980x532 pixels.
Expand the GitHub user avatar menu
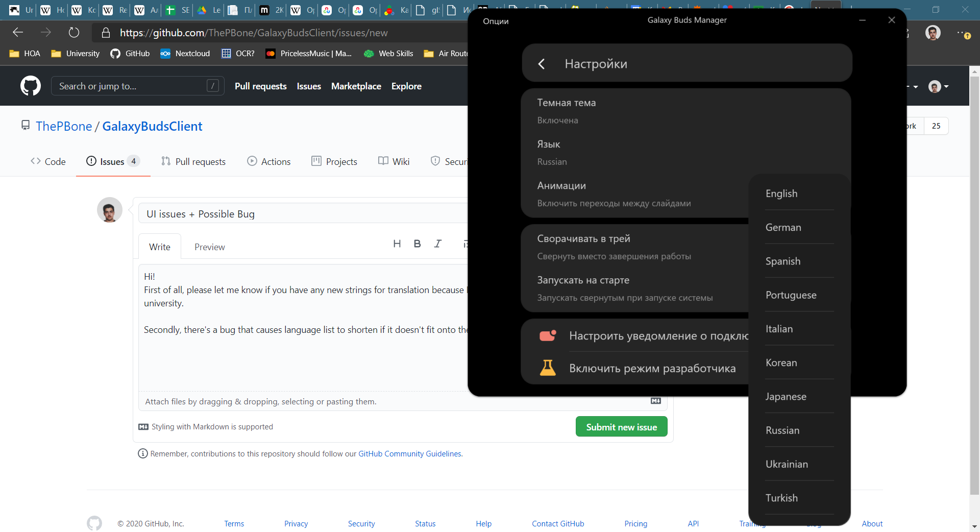point(939,86)
